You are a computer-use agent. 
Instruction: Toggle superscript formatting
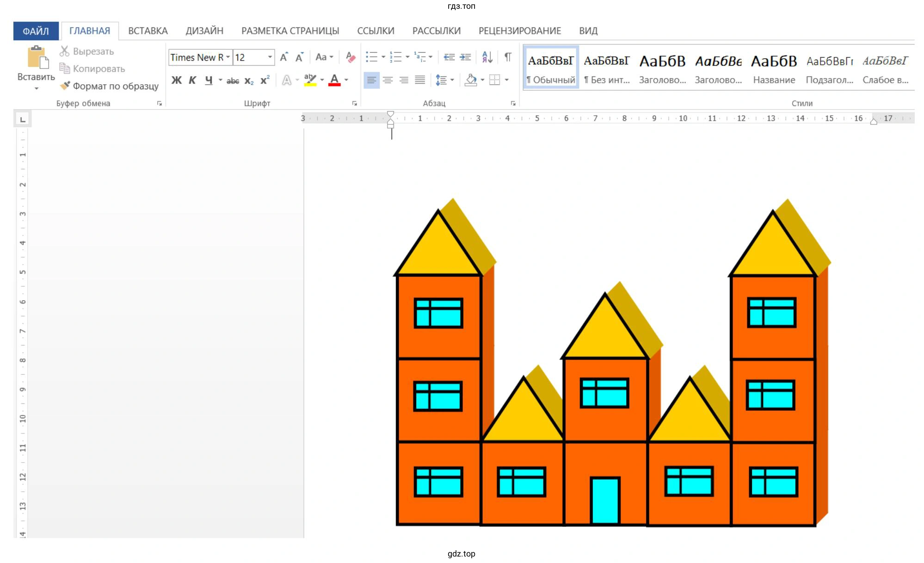(265, 80)
